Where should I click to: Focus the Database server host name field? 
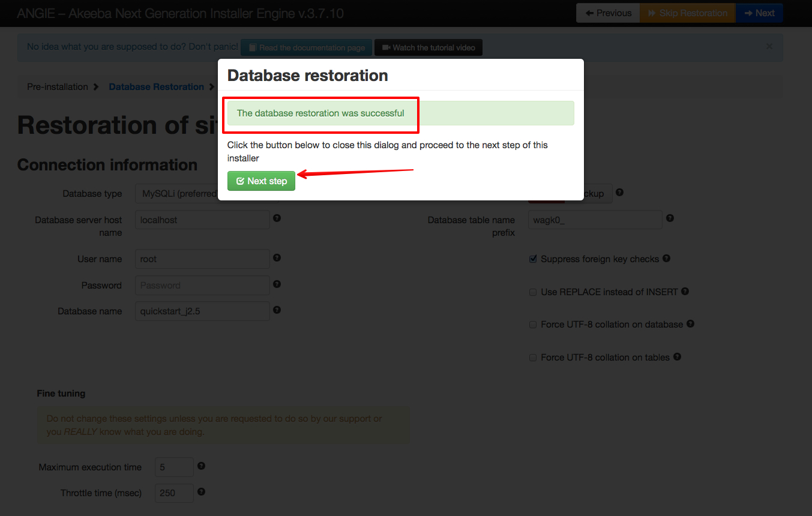[x=202, y=220]
